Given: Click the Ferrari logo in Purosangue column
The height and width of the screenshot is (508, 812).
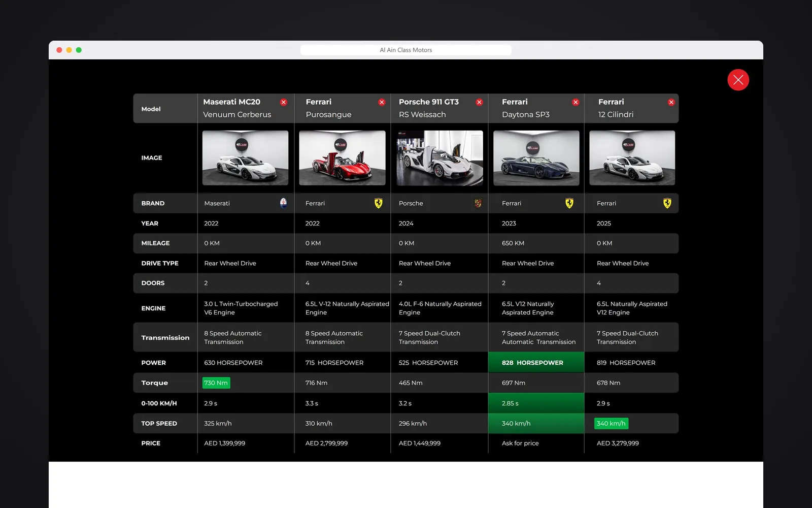Looking at the screenshot, I should pos(379,203).
